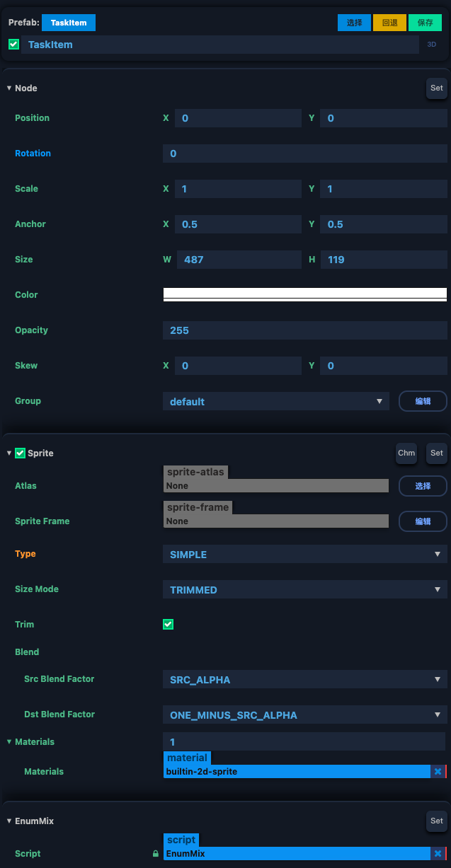Screen dimensions: 451x868
Task: Click the lock icon beside Script field
Action: point(156,854)
